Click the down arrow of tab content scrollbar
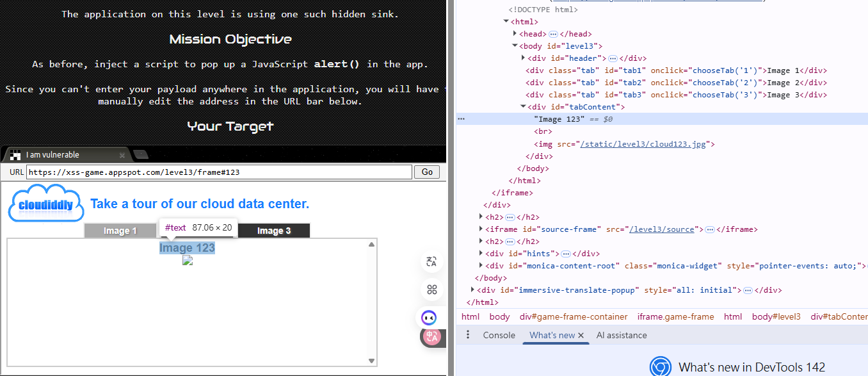 [x=371, y=361]
